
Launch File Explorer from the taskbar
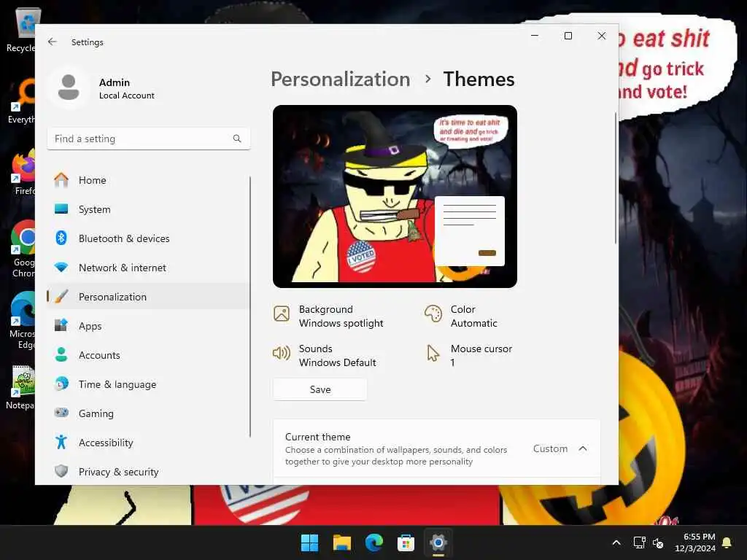341,542
